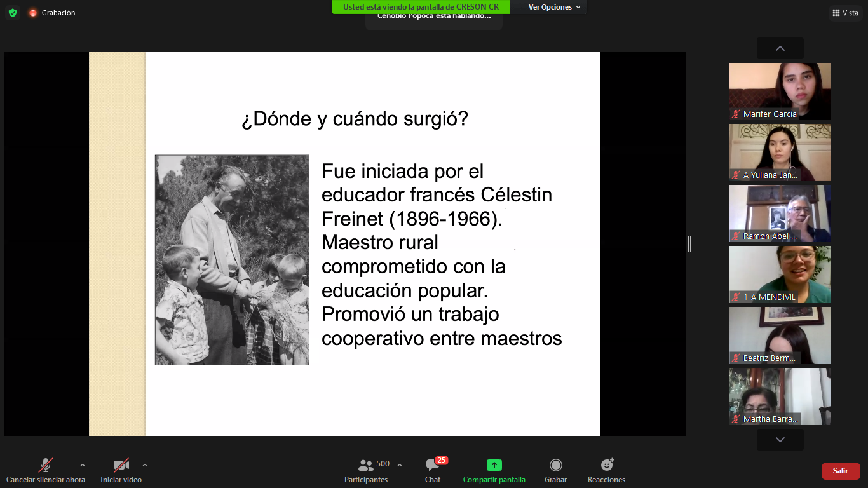868x488 pixels.
Task: Expand video options arrow beside the camera
Action: pyautogui.click(x=145, y=465)
